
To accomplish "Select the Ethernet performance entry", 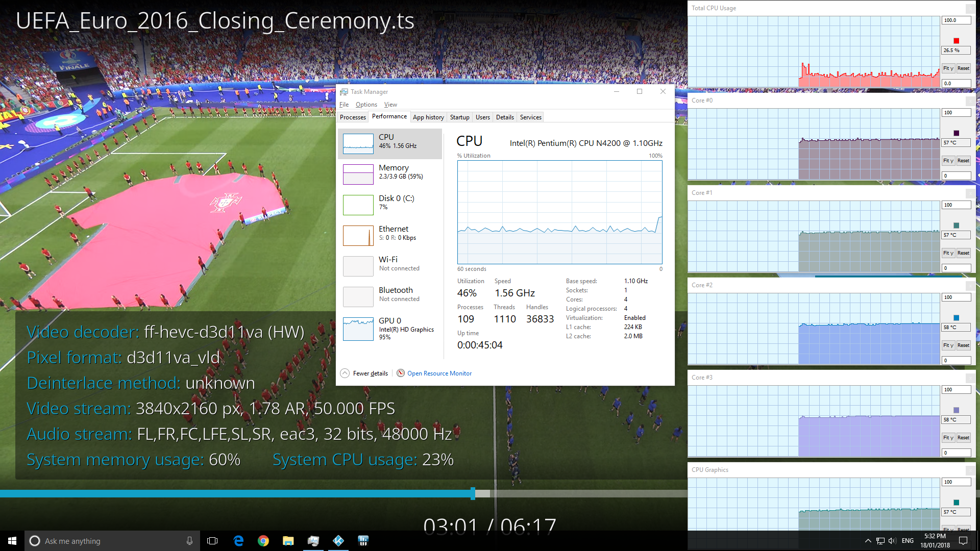I will point(390,235).
